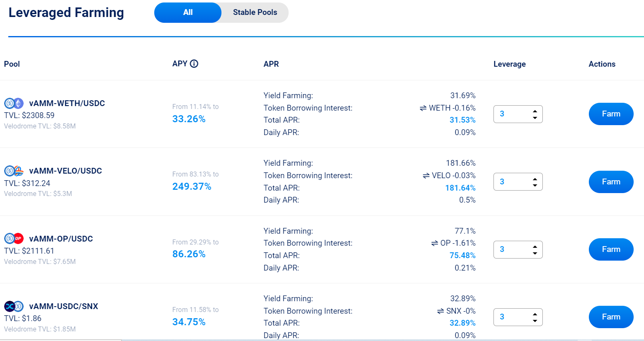The width and height of the screenshot is (644, 341).
Task: Decrease leverage for the USDC/SNX pool
Action: click(x=535, y=321)
